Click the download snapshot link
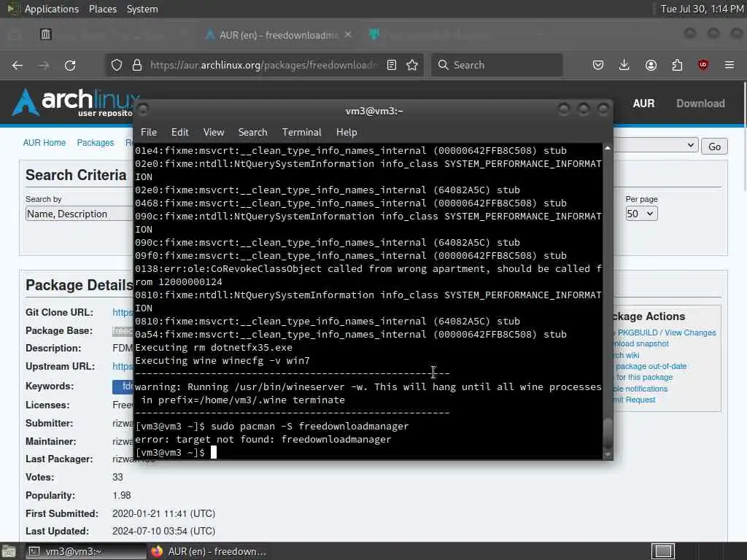Viewport: 747px width, 560px height. click(x=640, y=344)
